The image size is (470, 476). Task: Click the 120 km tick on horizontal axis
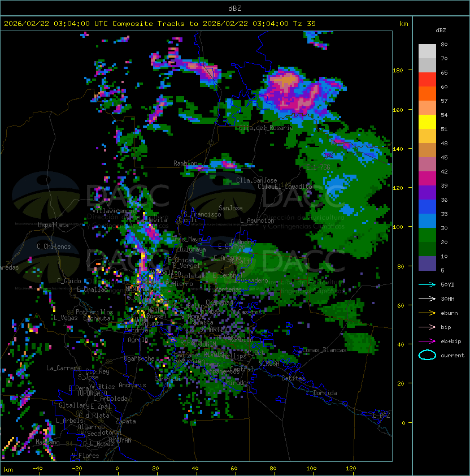coord(351,469)
